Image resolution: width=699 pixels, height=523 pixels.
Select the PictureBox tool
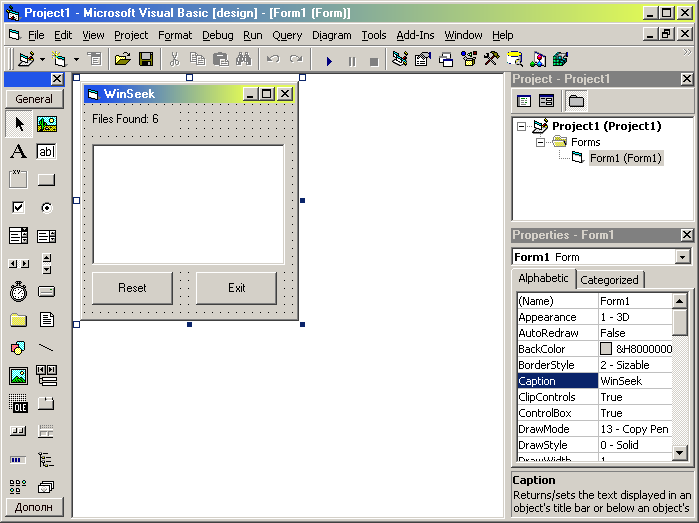pyautogui.click(x=46, y=124)
